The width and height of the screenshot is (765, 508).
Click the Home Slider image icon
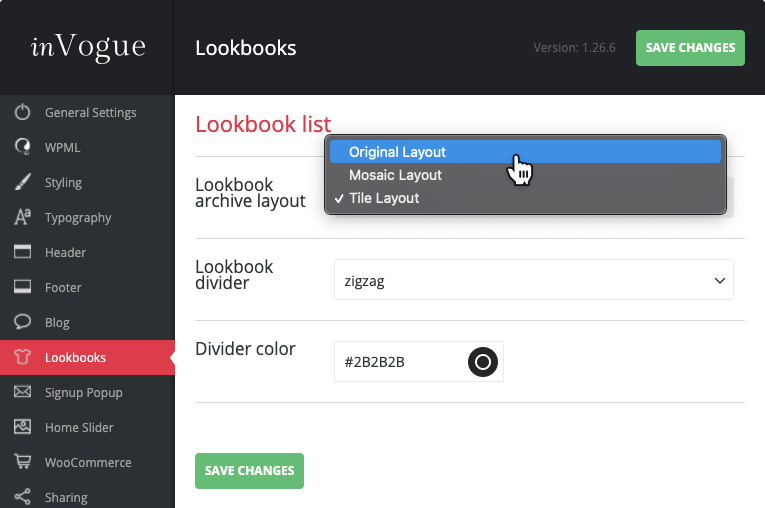22,428
